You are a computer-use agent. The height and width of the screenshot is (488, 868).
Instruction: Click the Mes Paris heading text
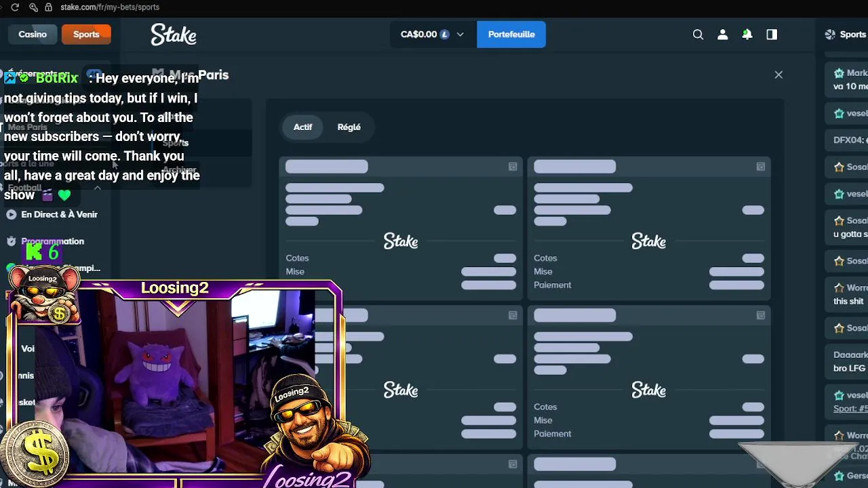coord(199,75)
